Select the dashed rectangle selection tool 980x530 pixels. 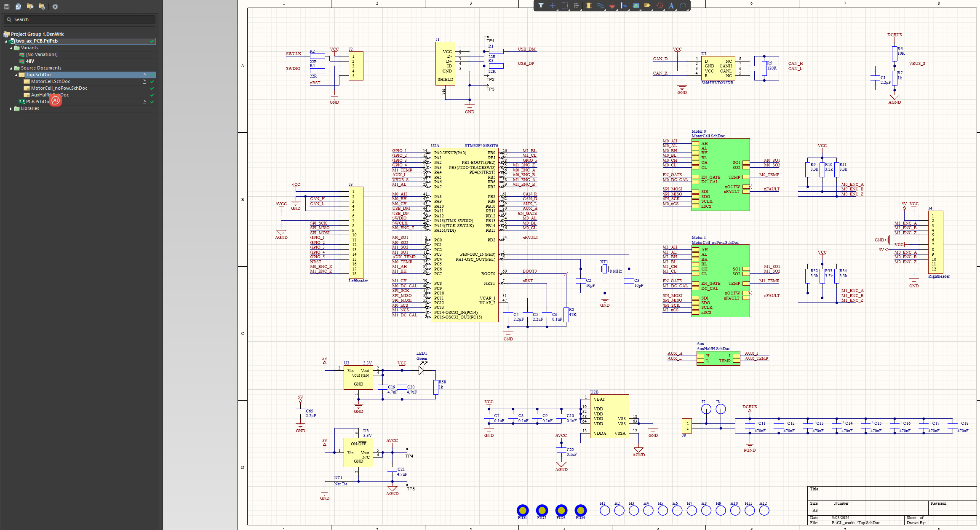pyautogui.click(x=565, y=5)
